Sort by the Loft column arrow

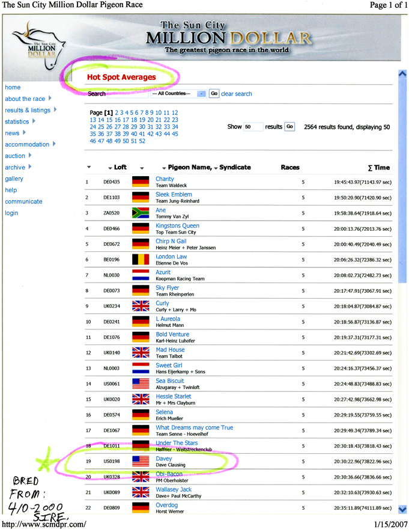[110, 168]
